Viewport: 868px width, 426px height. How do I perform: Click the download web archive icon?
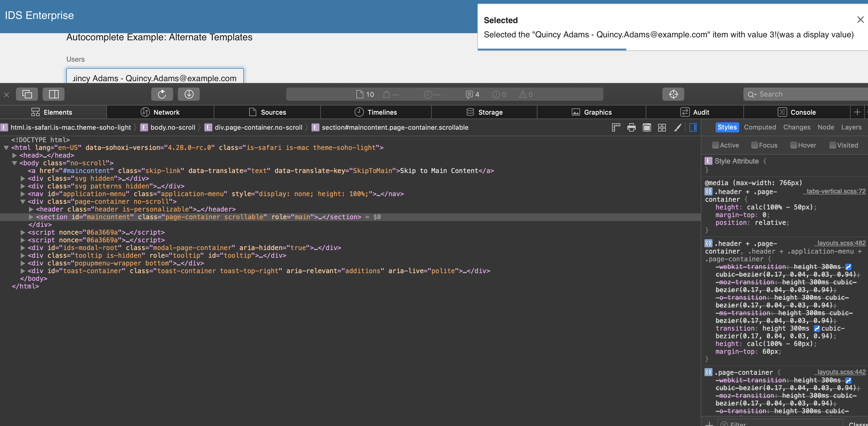pos(189,94)
